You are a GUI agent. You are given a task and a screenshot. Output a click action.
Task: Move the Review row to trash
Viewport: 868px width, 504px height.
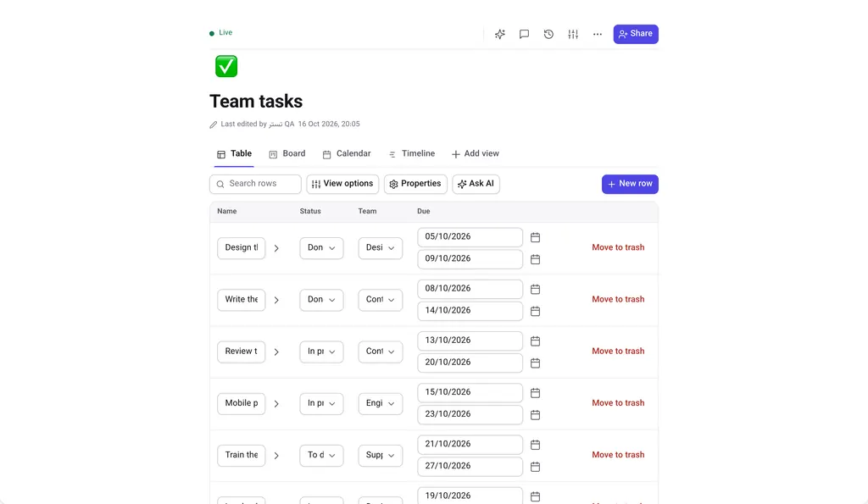pyautogui.click(x=618, y=352)
